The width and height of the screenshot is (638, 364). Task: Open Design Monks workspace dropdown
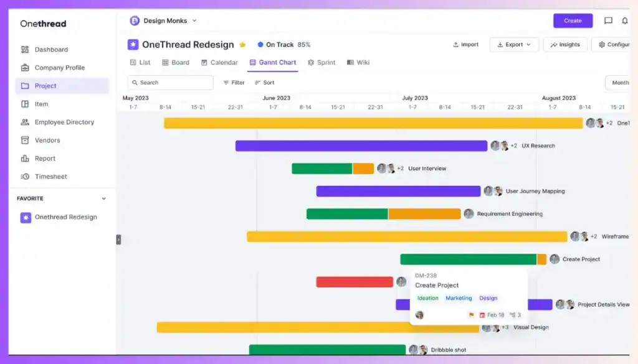click(x=194, y=21)
